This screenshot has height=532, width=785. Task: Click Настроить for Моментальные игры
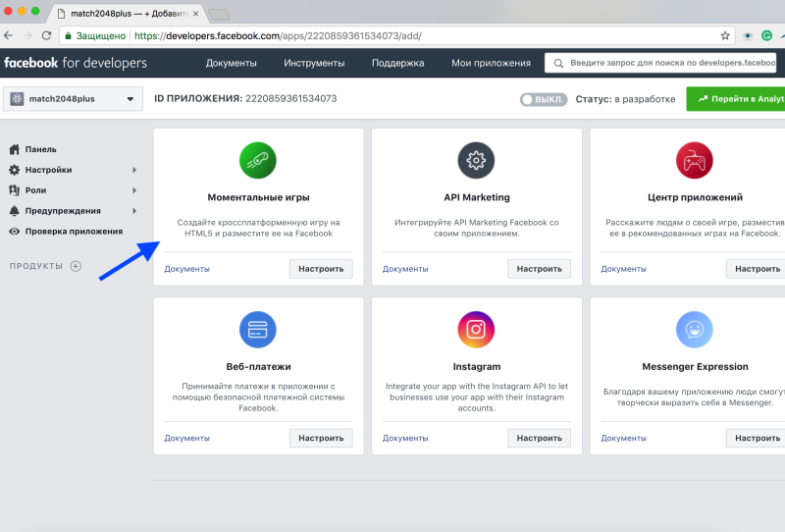(x=321, y=269)
